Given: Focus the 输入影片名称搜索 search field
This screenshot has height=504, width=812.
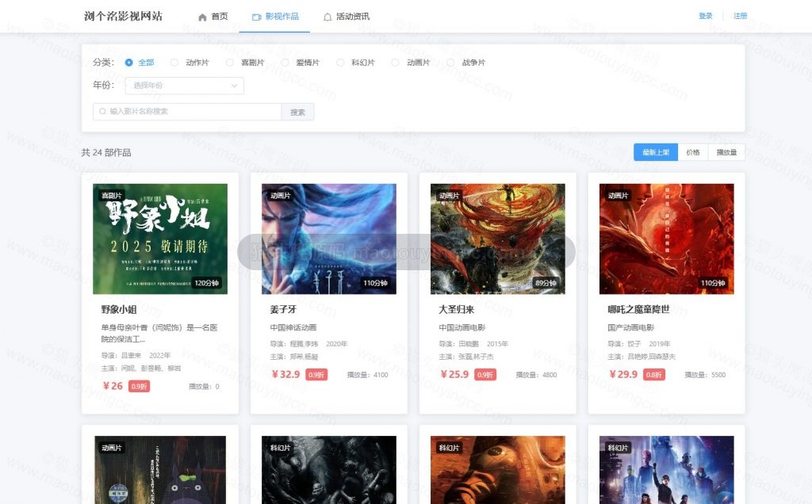Looking at the screenshot, I should point(187,111).
